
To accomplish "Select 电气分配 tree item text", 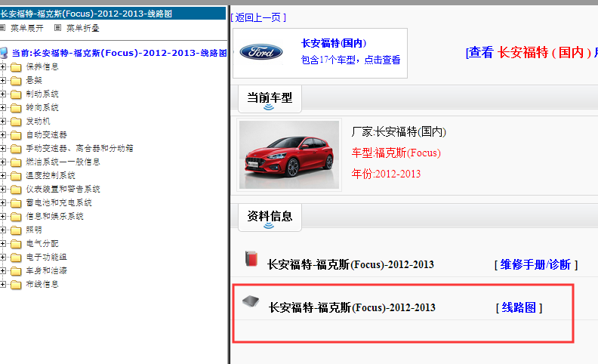I will pyautogui.click(x=42, y=243).
